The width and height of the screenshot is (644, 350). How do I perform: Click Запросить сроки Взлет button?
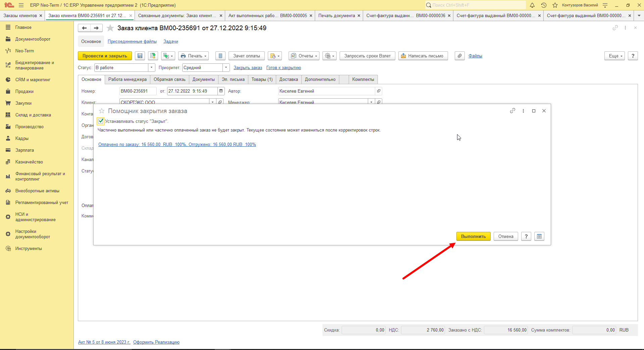[x=367, y=56]
